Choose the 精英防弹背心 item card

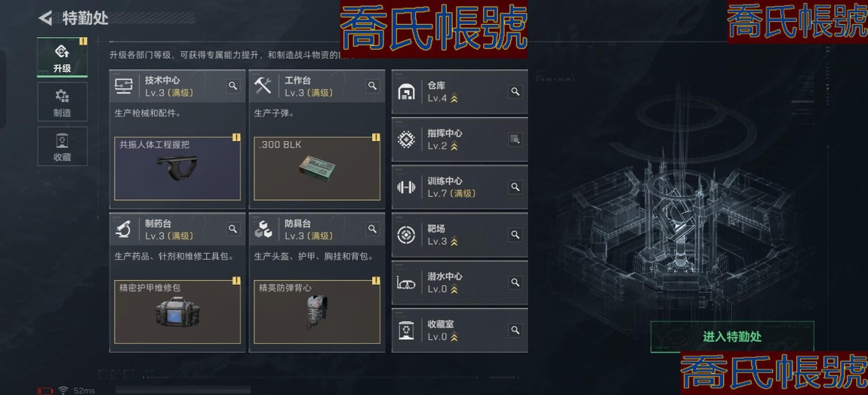pyautogui.click(x=317, y=312)
